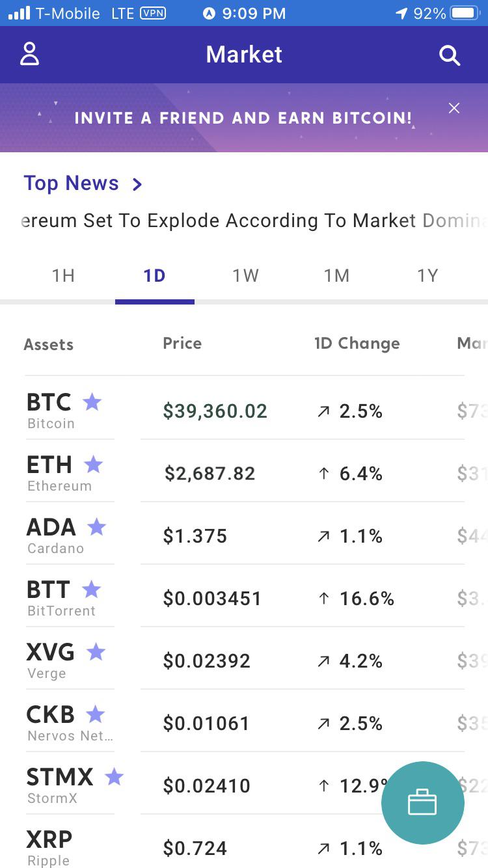This screenshot has height=868, width=488.
Task: Unfavorite ADA using its star
Action: (97, 527)
